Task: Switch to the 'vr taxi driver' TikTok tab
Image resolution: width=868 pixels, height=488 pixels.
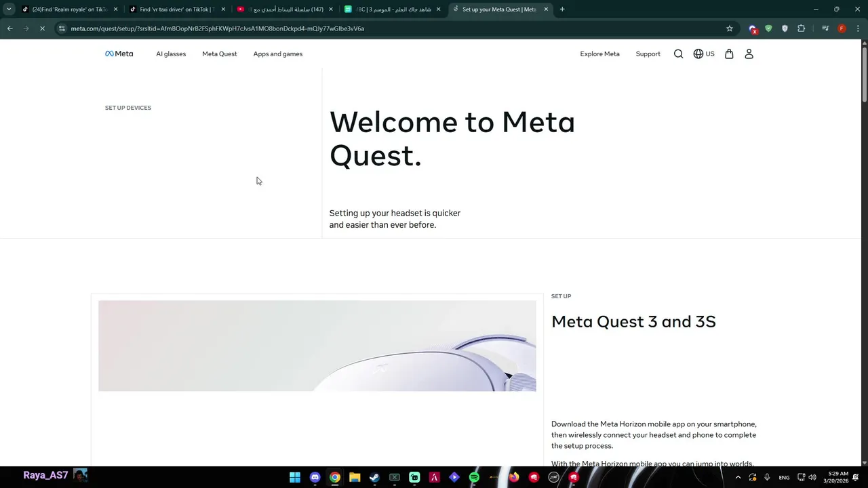Action: tap(177, 9)
